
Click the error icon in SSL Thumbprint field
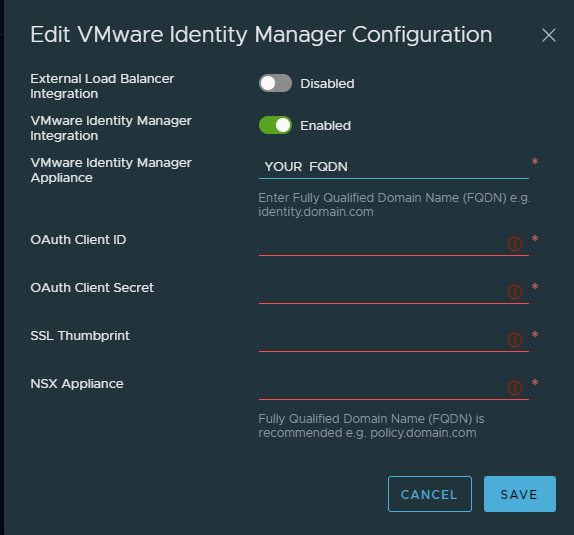(x=515, y=340)
